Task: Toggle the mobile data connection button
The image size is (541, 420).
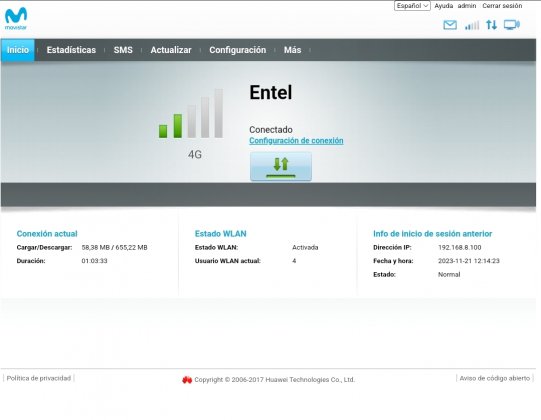Action: pos(281,166)
